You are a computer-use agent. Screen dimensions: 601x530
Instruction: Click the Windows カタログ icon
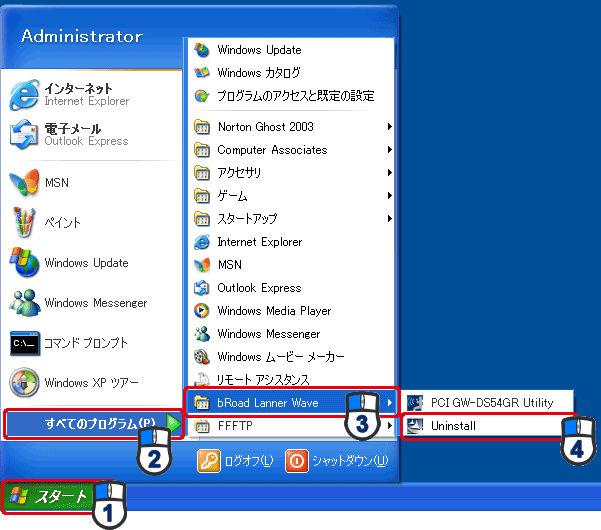point(202,73)
